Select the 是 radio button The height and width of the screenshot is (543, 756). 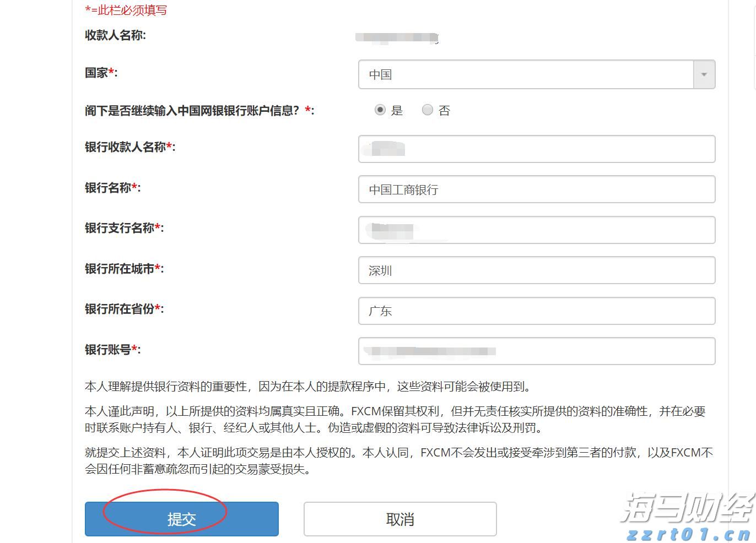click(379, 110)
